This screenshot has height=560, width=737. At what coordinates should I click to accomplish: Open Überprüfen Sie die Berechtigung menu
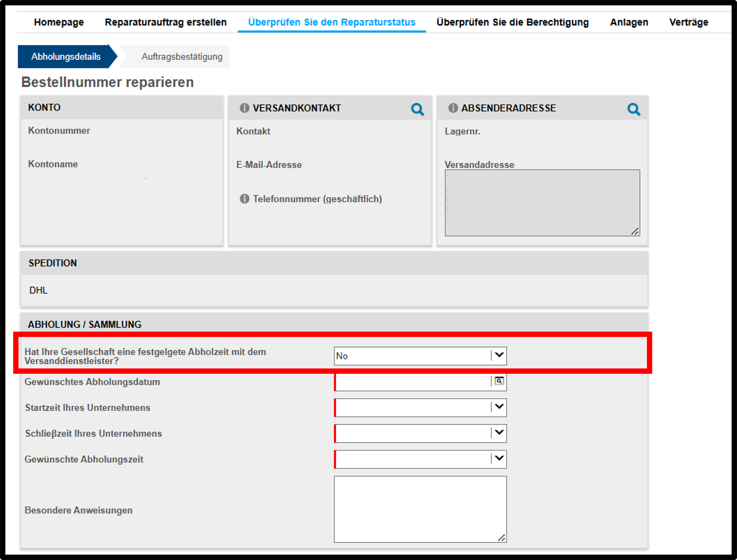513,22
